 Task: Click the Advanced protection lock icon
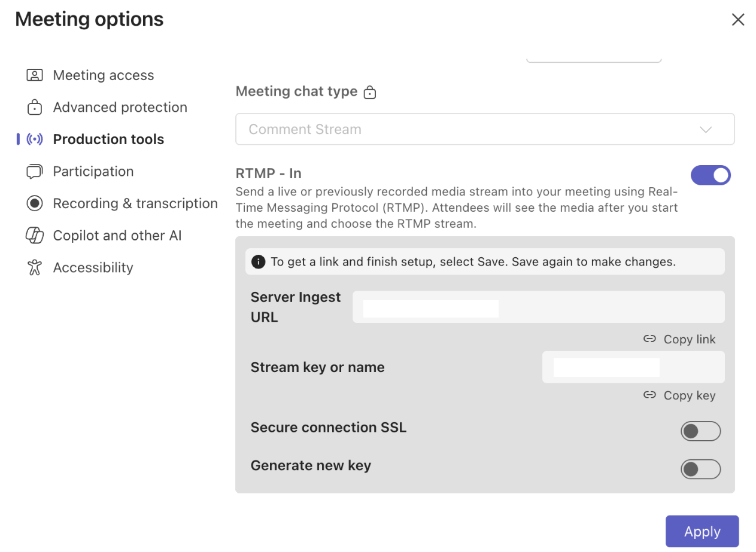35,108
